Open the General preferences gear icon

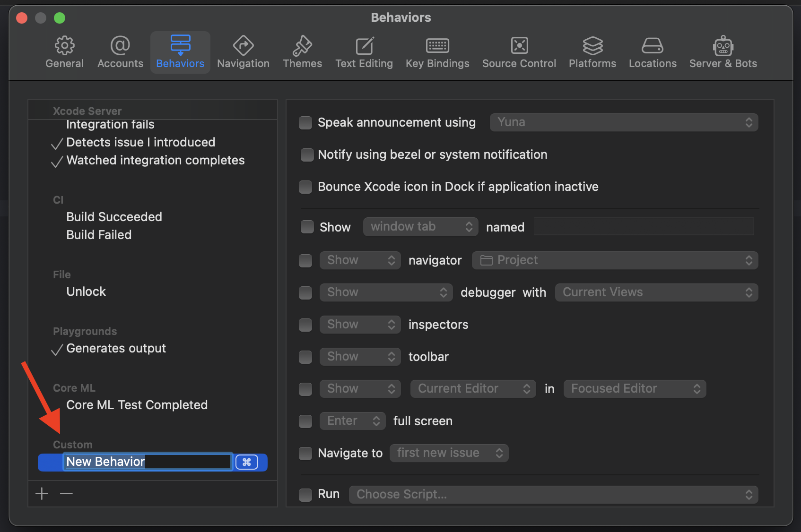[x=64, y=46]
